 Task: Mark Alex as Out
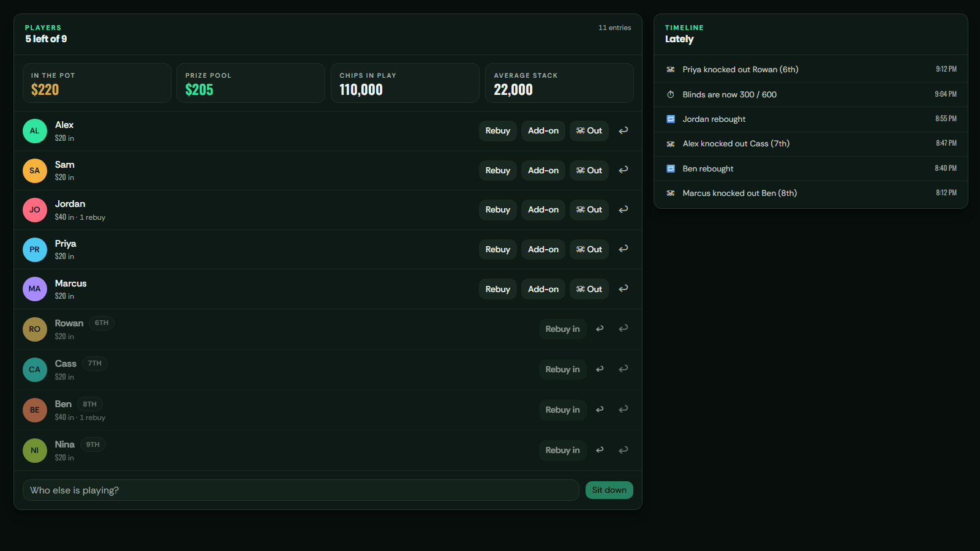click(589, 130)
